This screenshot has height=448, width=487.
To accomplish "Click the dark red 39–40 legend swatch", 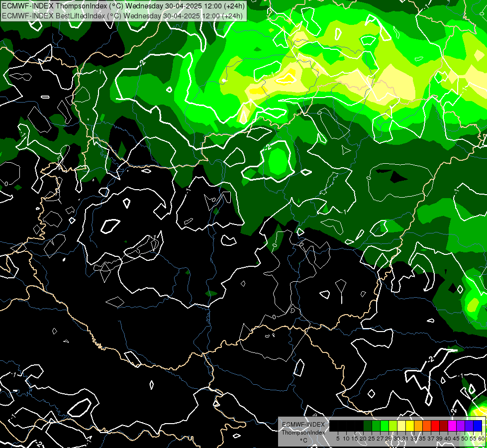I will pyautogui.click(x=444, y=426).
